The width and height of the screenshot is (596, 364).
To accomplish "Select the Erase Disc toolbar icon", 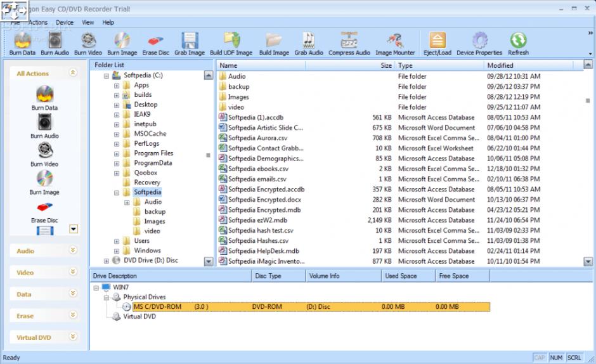I will [x=155, y=43].
